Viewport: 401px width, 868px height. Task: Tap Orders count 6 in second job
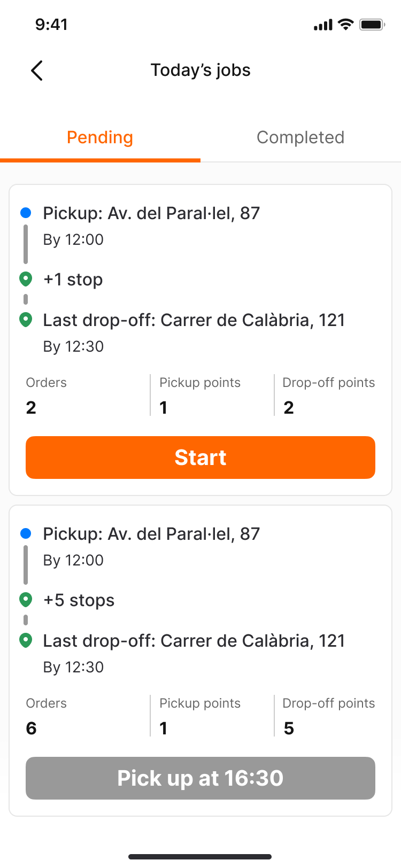(x=31, y=728)
